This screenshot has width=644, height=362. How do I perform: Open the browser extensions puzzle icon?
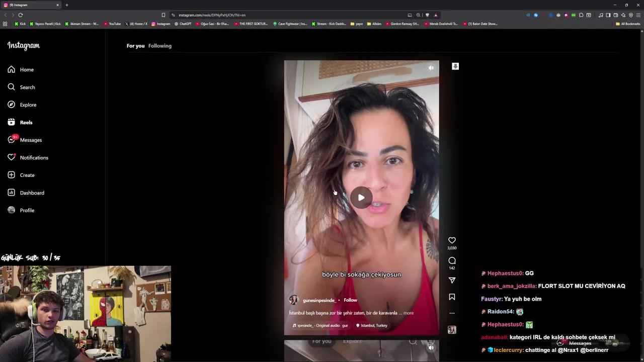(x=581, y=15)
